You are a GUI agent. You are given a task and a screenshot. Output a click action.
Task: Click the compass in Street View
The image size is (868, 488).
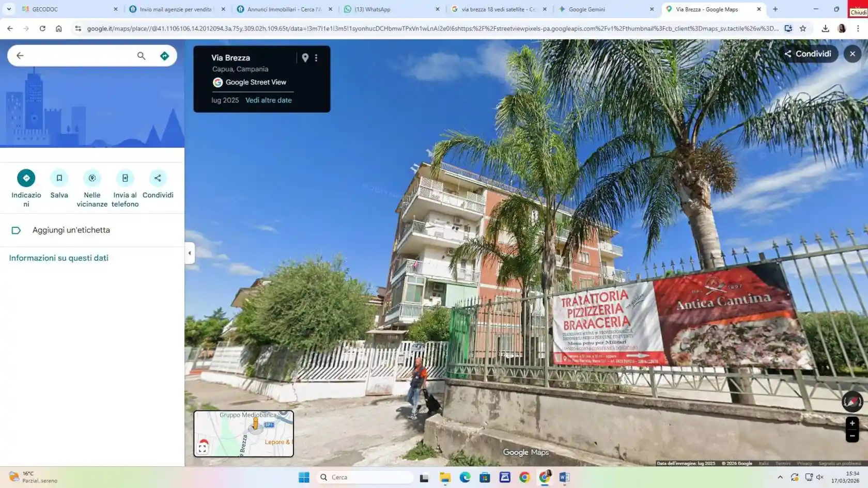852,401
